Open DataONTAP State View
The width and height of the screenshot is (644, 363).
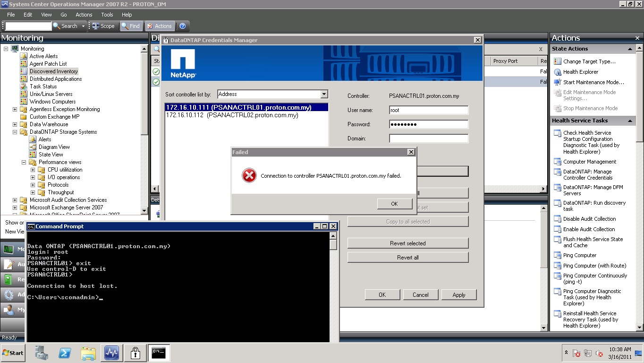point(51,155)
